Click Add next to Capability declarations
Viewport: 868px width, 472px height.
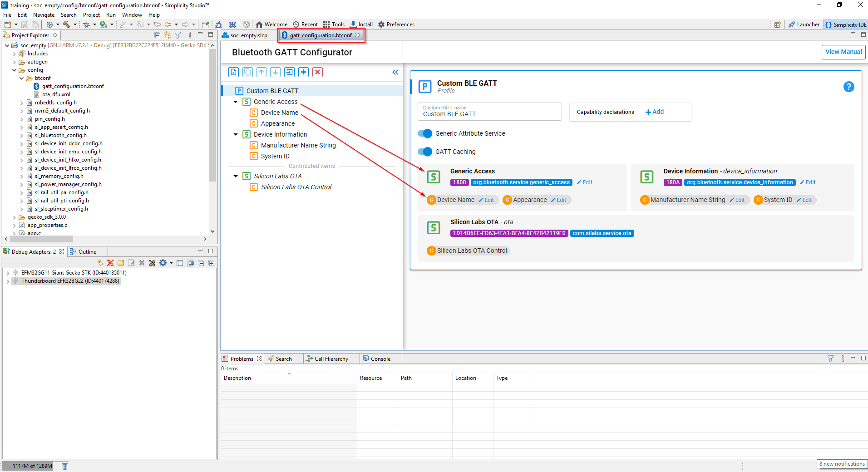[655, 112]
